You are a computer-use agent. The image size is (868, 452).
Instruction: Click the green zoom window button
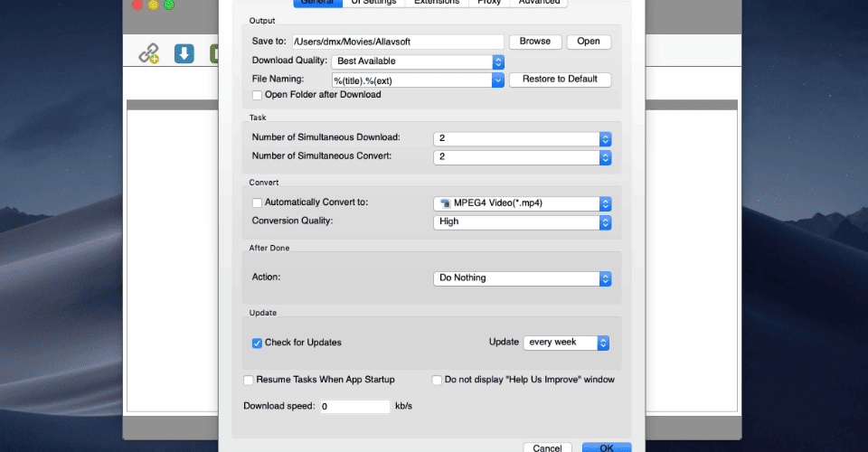pyautogui.click(x=169, y=5)
